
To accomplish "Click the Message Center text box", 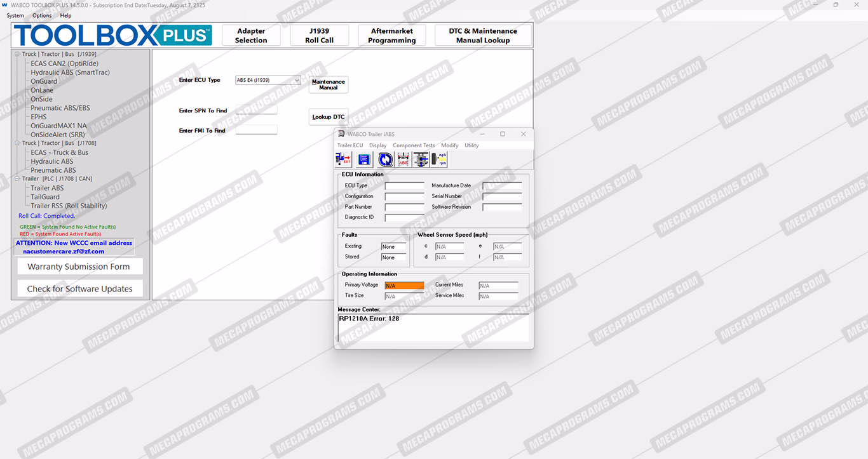I will coord(433,329).
